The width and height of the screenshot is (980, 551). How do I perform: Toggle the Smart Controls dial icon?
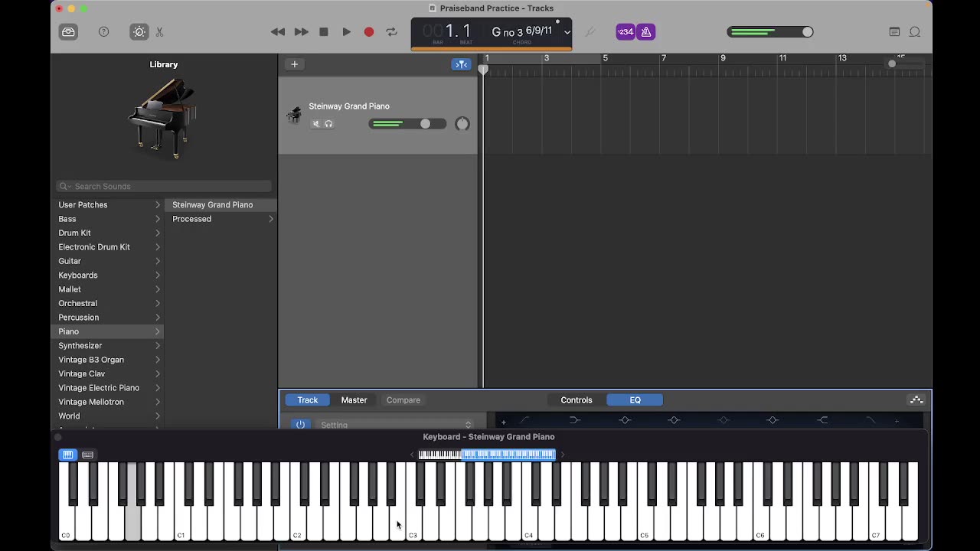(139, 32)
